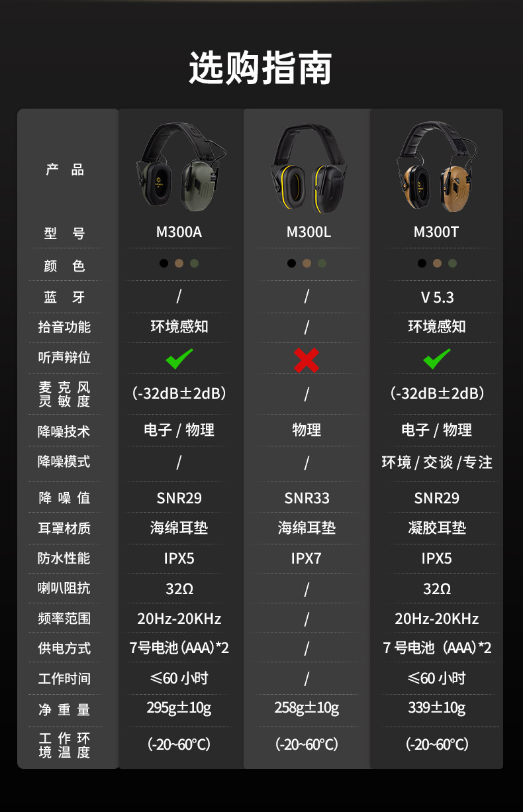Pick the tan color dot for M300T

[x=437, y=263]
